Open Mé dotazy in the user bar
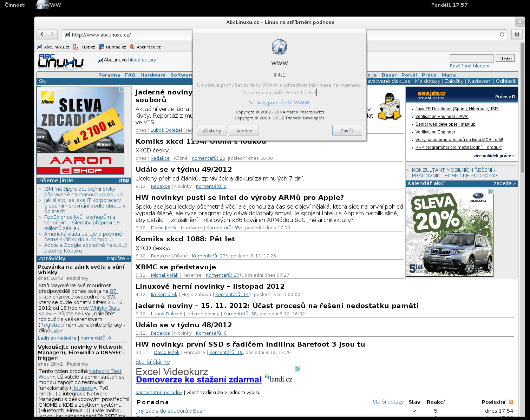 coord(427,81)
